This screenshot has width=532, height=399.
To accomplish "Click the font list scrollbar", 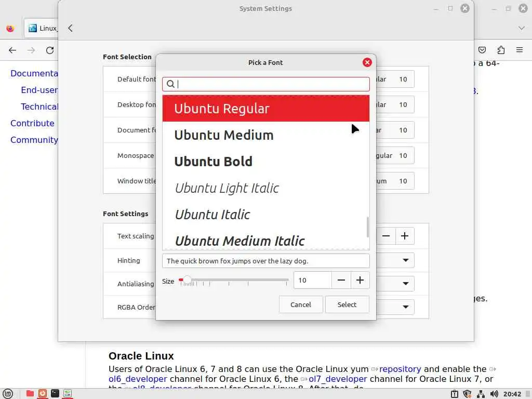I will pos(368,227).
